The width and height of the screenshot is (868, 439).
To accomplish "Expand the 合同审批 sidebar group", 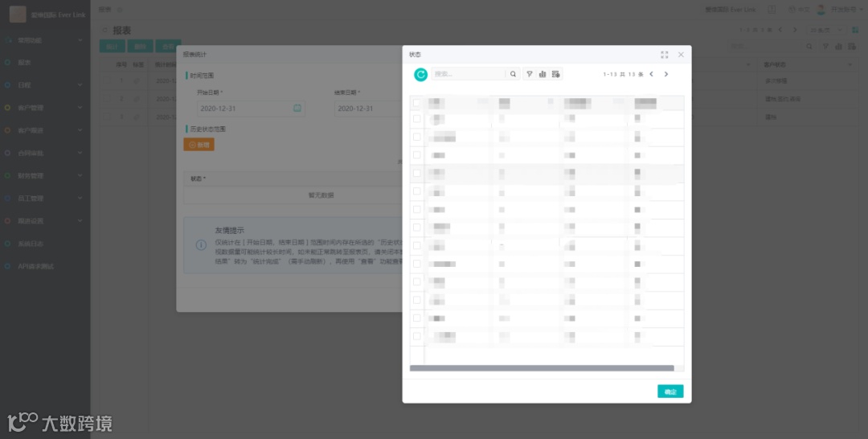I will click(45, 154).
